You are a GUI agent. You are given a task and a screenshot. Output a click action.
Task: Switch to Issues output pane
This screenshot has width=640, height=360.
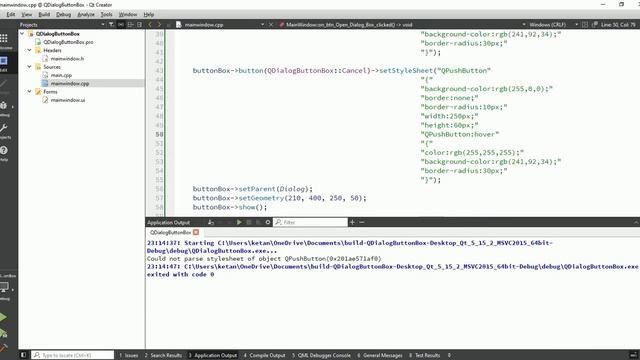[x=129, y=355]
